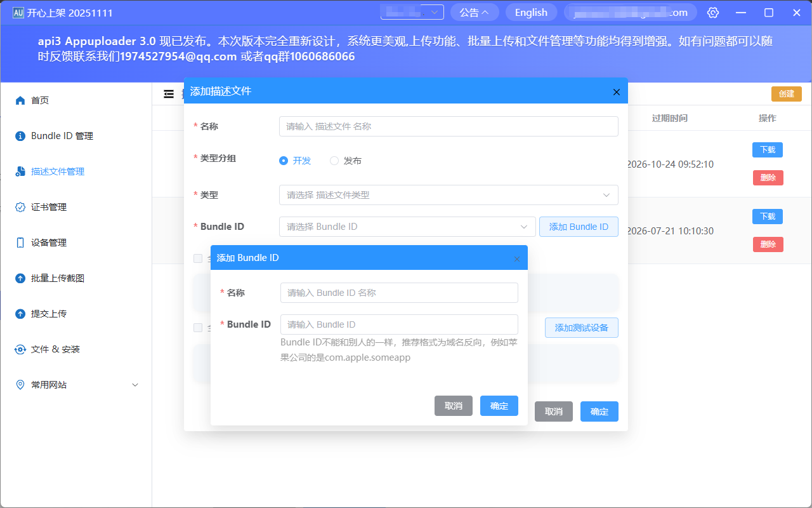Select the 发布 type radio button

tap(334, 161)
